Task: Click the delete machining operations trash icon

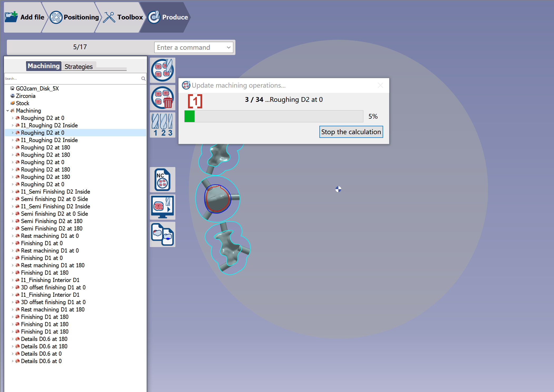Action: 162,98
